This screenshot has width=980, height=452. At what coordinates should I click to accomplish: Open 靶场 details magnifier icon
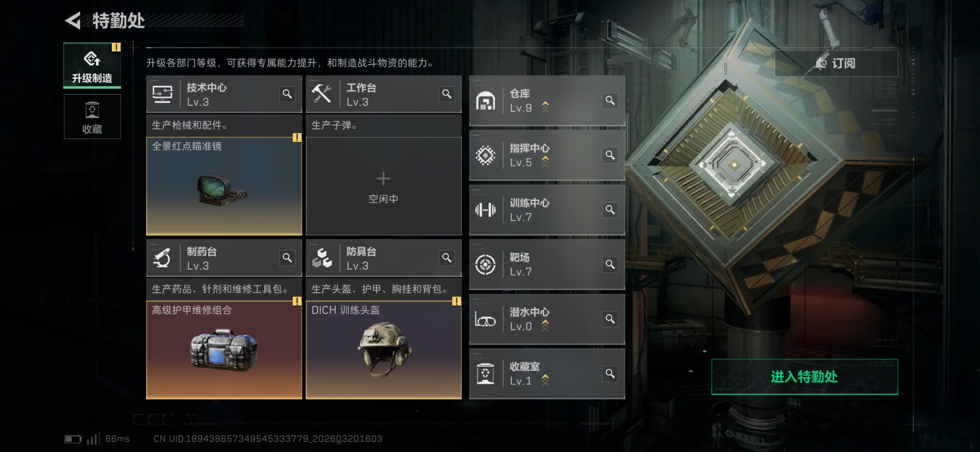(x=610, y=264)
